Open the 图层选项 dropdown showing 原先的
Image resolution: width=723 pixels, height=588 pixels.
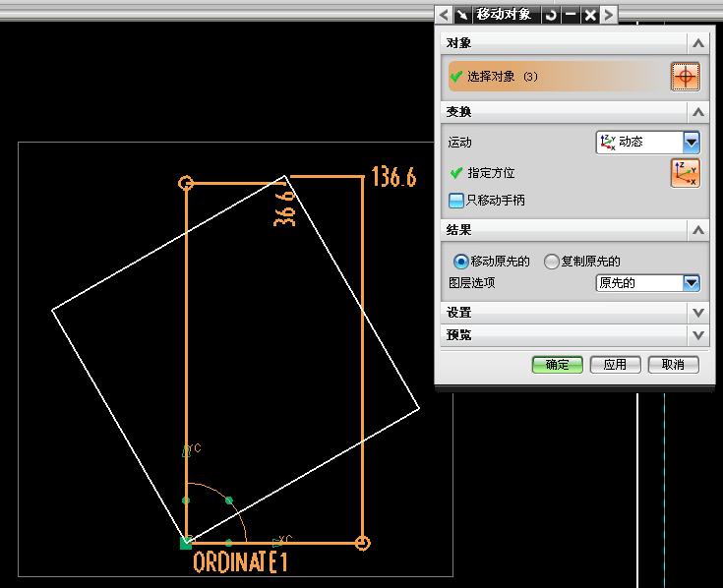[648, 283]
